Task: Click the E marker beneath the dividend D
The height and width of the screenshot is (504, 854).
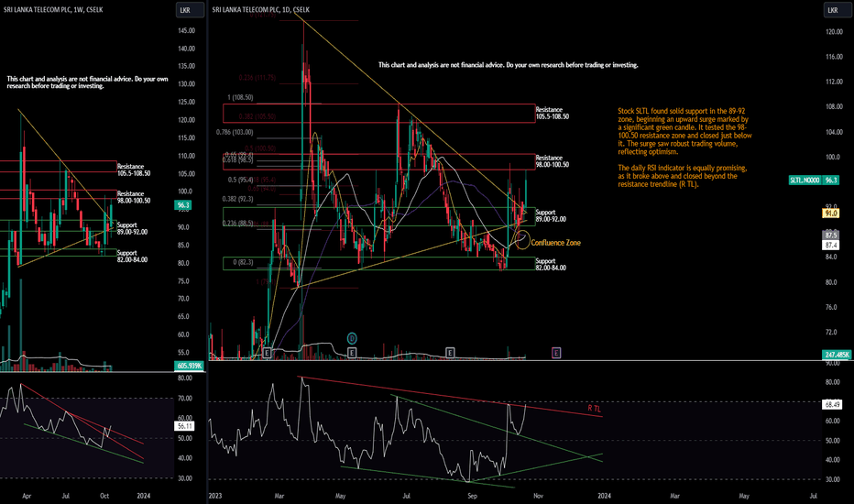Action: coord(352,353)
